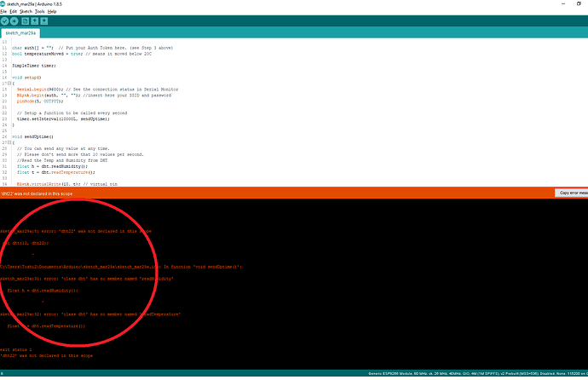Image resolution: width=588 pixels, height=380 pixels.
Task: Open the File menu
Action: point(3,12)
